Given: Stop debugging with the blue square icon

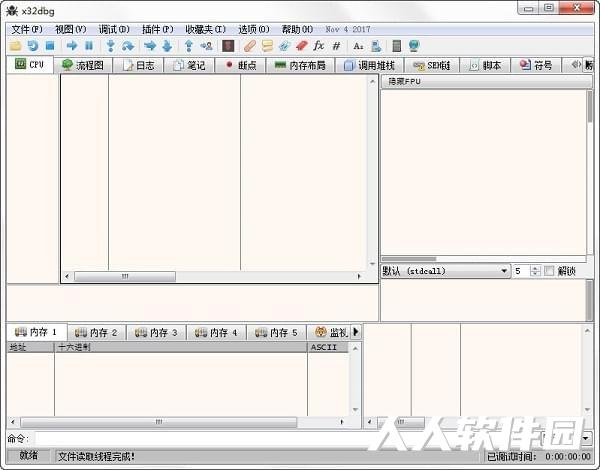Looking at the screenshot, I should pos(50,46).
